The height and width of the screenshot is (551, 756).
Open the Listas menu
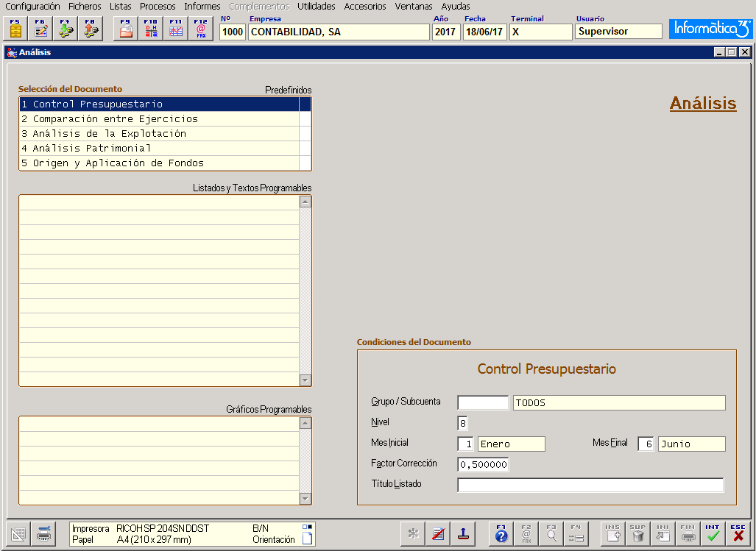(121, 7)
